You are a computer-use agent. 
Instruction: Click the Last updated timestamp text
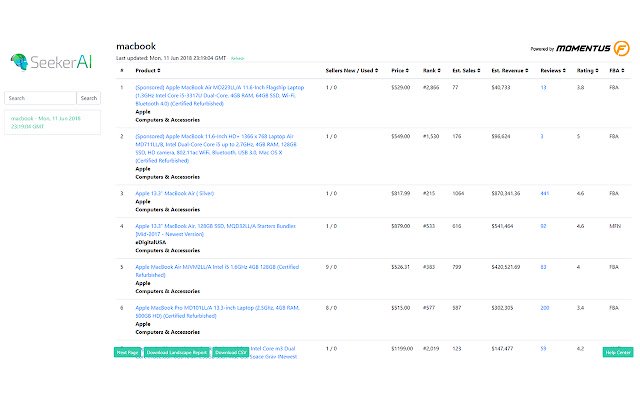[171, 58]
